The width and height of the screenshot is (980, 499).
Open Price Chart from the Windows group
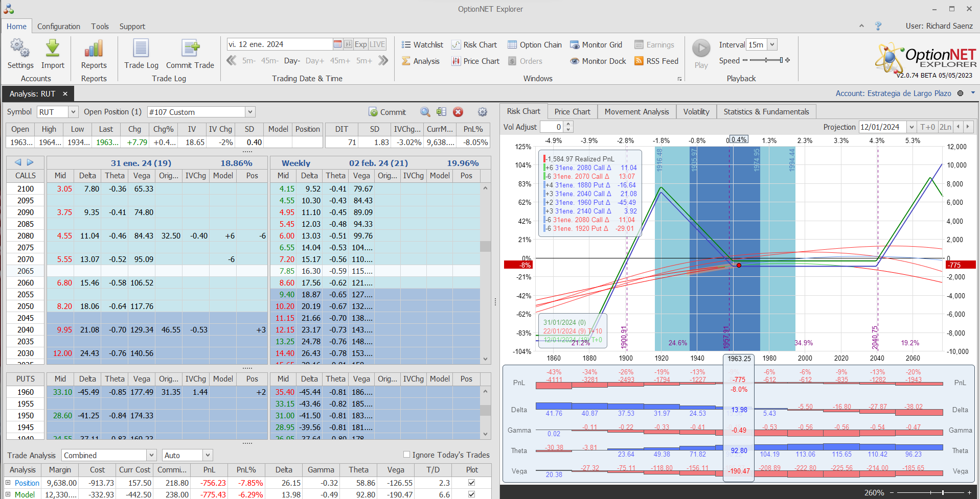point(475,61)
